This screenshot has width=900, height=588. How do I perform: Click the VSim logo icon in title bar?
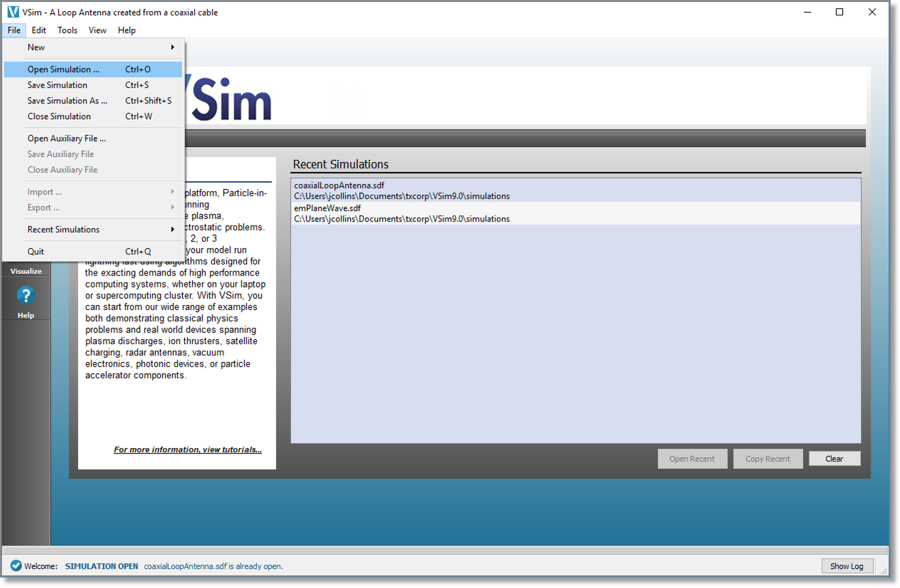12,12
